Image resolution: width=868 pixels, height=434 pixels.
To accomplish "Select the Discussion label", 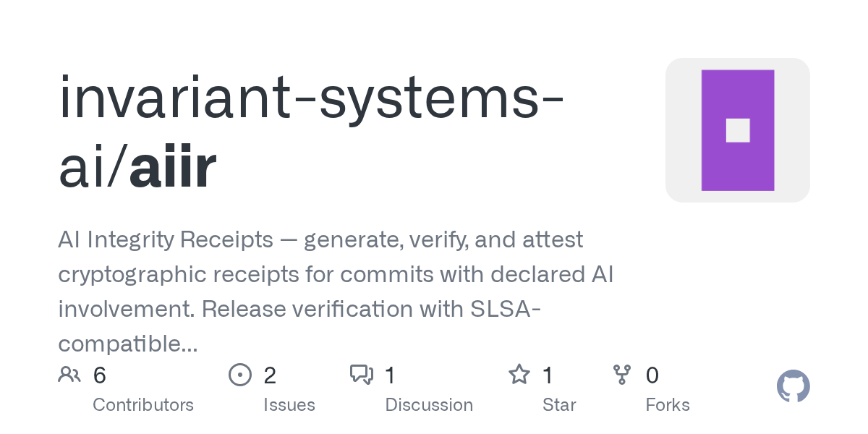I will pyautogui.click(x=429, y=404).
